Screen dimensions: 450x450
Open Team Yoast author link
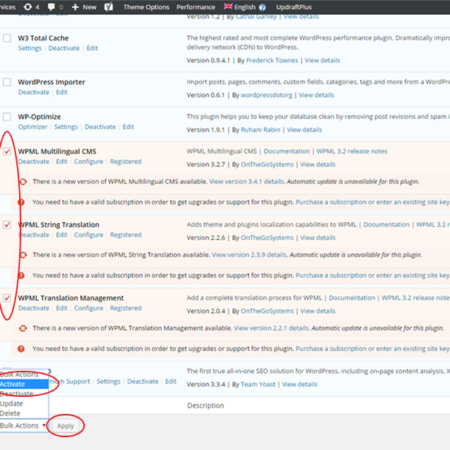(x=258, y=384)
